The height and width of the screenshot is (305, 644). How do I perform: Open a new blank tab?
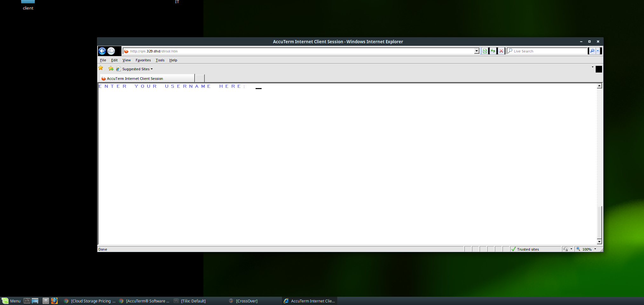[200, 79]
